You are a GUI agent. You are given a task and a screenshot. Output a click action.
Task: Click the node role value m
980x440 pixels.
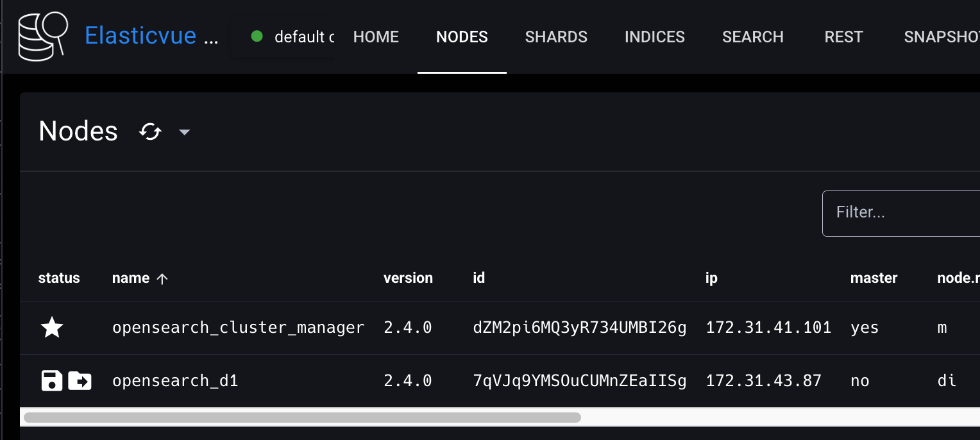point(942,328)
